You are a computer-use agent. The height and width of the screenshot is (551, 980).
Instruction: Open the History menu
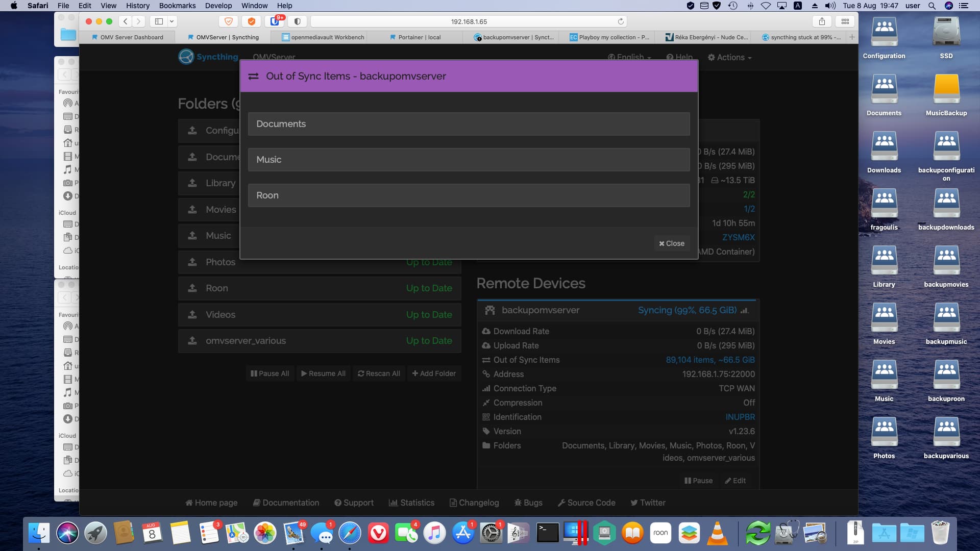click(x=138, y=6)
